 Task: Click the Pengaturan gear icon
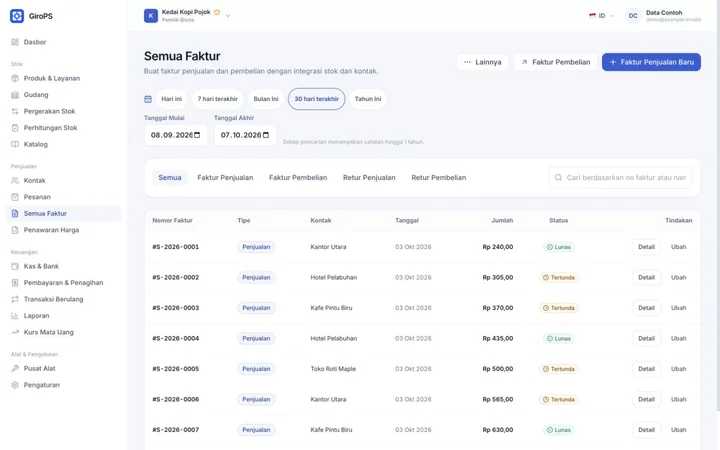coord(15,385)
